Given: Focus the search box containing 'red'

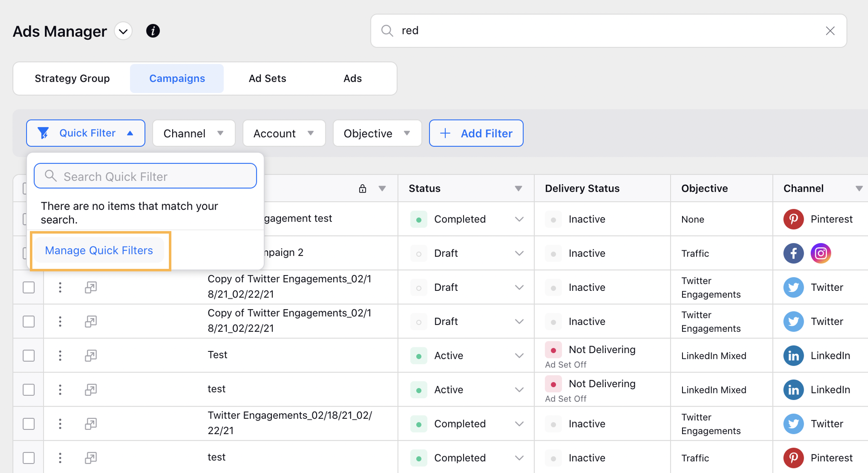Looking at the screenshot, I should coord(608,31).
